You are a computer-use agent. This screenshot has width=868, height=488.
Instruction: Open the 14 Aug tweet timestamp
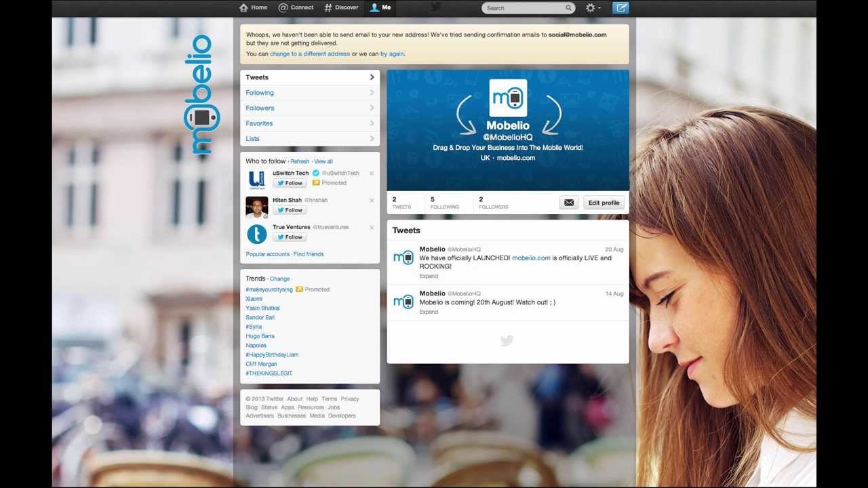click(614, 294)
